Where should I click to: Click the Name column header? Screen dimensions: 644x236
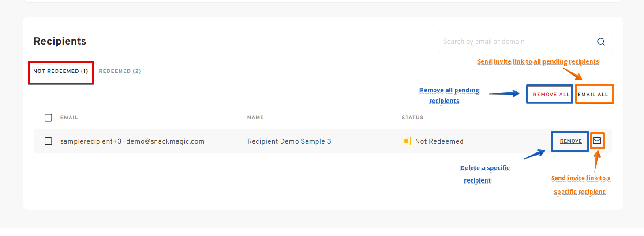tap(255, 118)
